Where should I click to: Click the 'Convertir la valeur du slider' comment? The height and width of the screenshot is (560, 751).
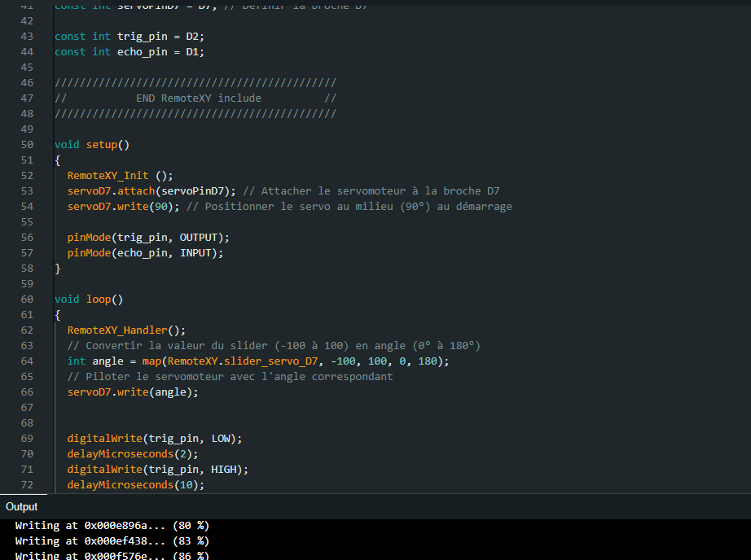point(273,345)
